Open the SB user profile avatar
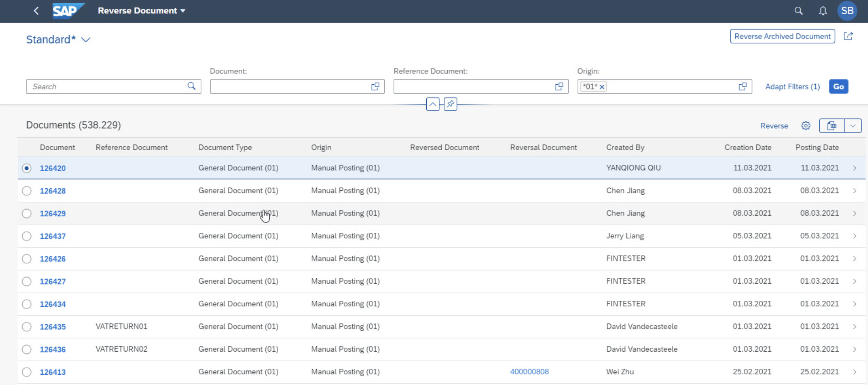 point(847,11)
